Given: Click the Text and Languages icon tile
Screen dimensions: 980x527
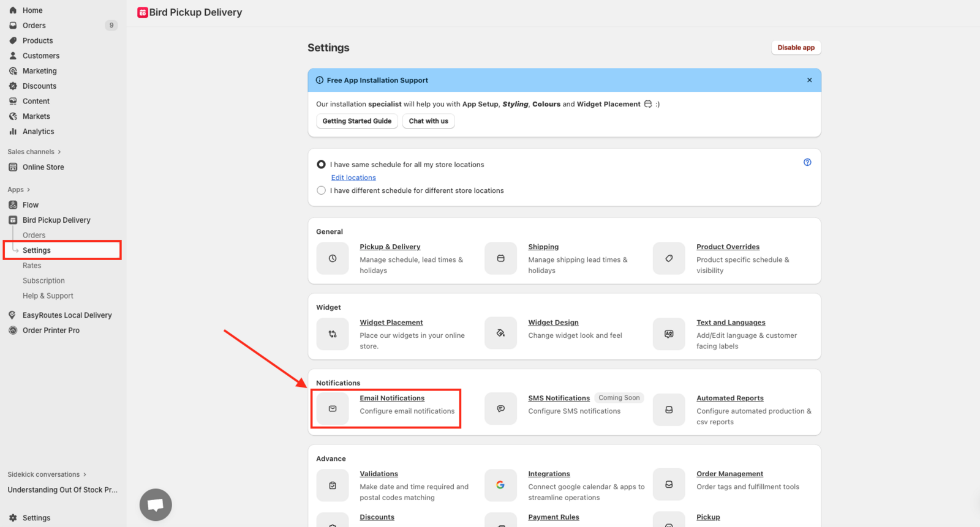Looking at the screenshot, I should point(669,334).
